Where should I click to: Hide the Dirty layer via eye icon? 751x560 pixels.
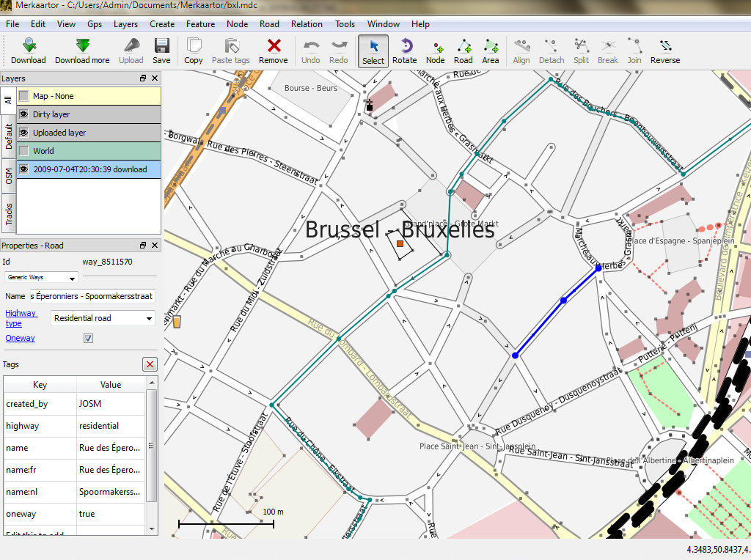(24, 114)
